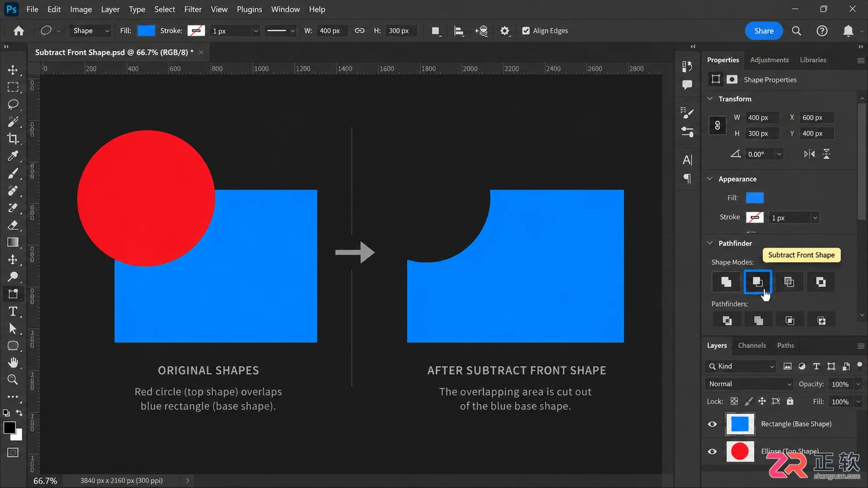Select the Hand tool
Screen dimensions: 868x488
(13, 363)
